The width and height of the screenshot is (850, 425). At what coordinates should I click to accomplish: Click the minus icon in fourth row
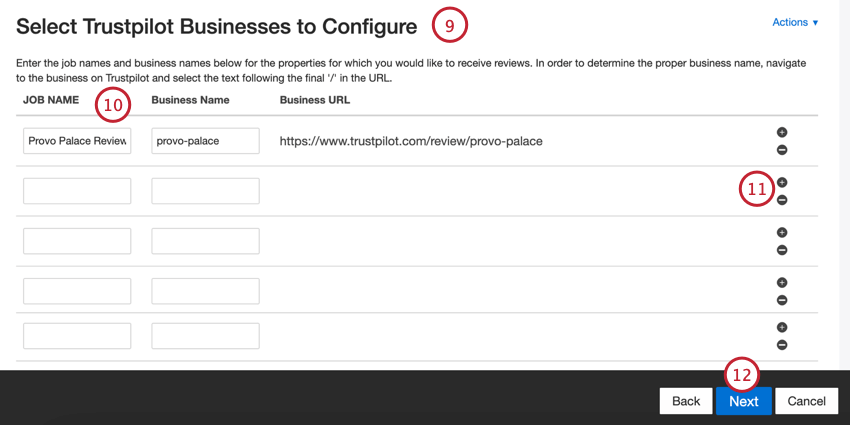click(x=782, y=300)
